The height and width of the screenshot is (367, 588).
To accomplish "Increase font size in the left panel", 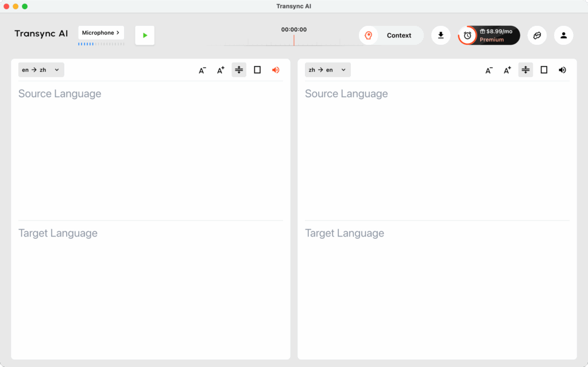I will pos(220,70).
